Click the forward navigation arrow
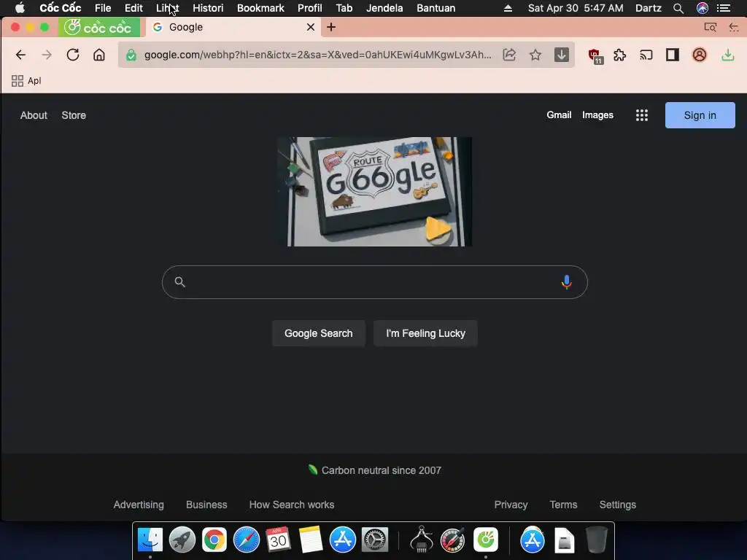The height and width of the screenshot is (560, 747). tap(47, 55)
